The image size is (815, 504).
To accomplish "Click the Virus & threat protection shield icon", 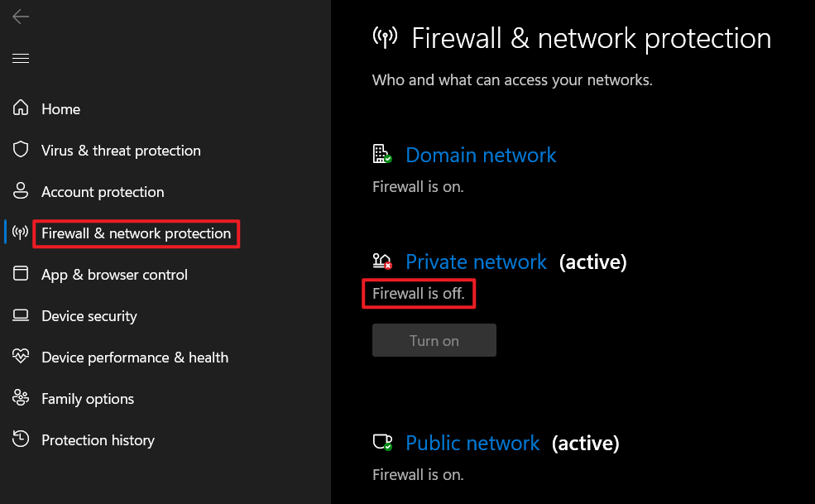I will 22,150.
